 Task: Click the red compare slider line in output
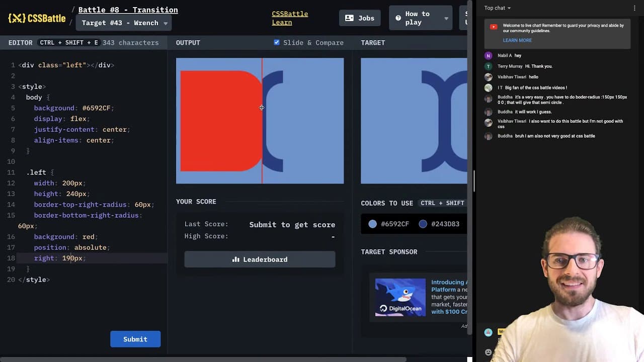click(x=262, y=121)
